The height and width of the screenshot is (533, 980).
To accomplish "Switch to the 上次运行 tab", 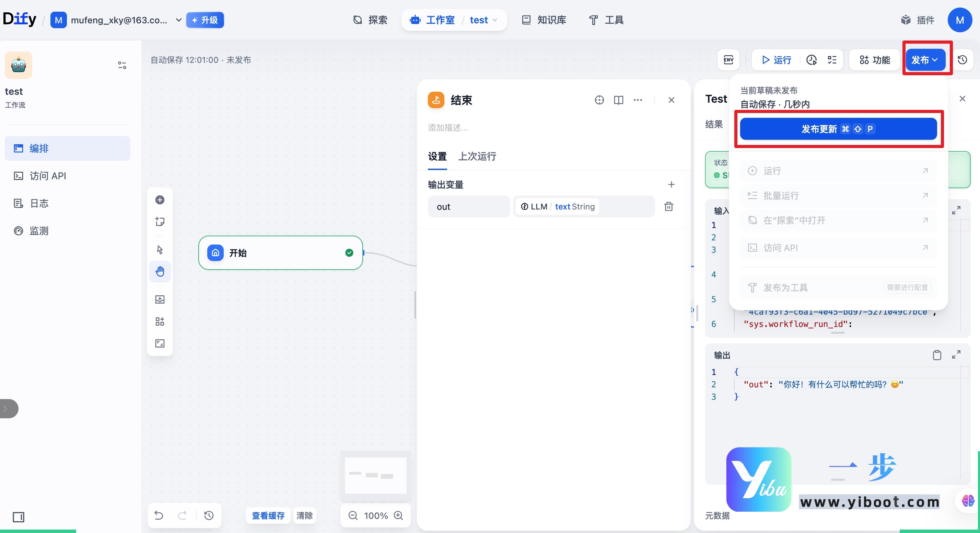I will tap(477, 157).
